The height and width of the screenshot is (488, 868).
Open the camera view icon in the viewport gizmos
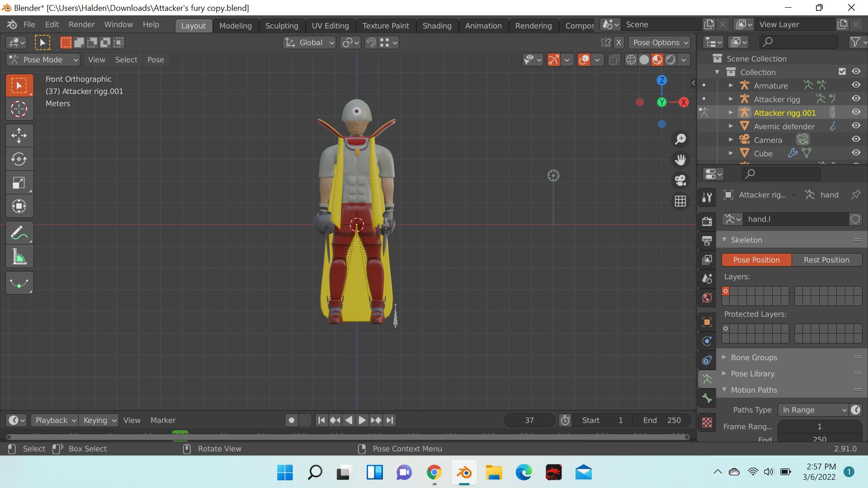pos(680,180)
